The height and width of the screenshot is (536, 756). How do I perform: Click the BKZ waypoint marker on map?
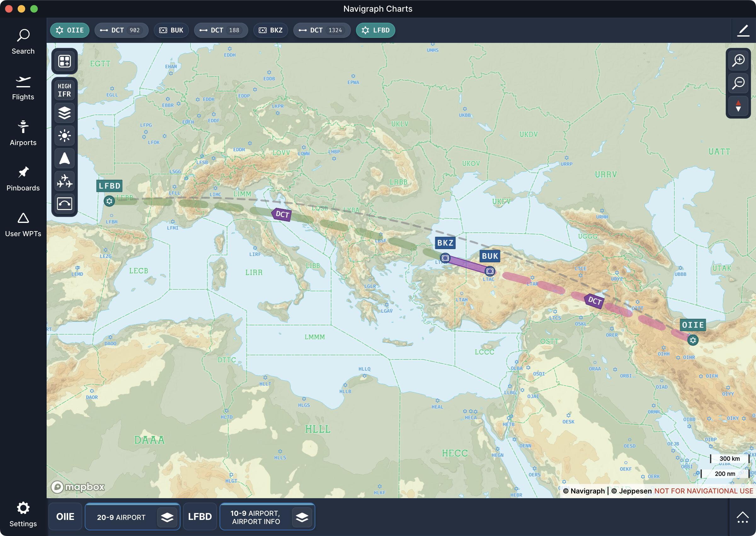click(445, 258)
